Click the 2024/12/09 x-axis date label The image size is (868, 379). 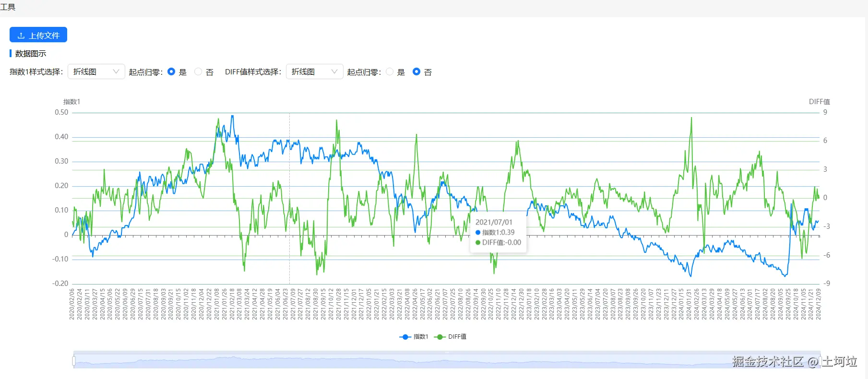coord(818,304)
